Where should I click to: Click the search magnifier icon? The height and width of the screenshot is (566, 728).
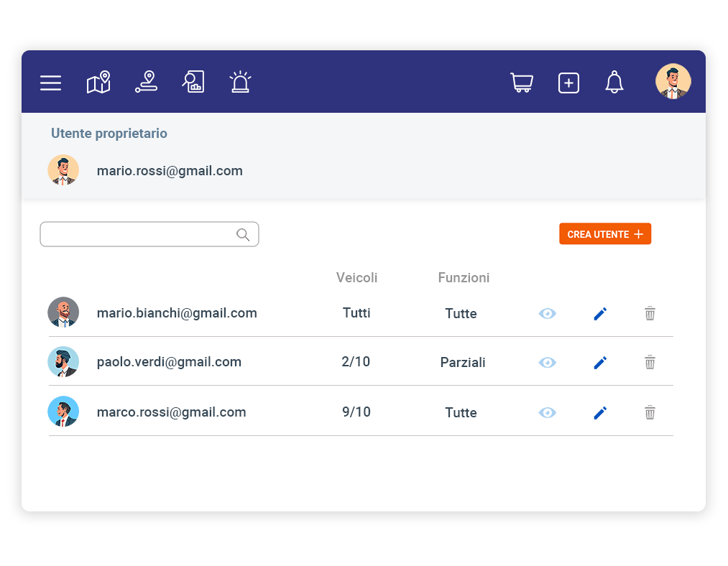(243, 234)
